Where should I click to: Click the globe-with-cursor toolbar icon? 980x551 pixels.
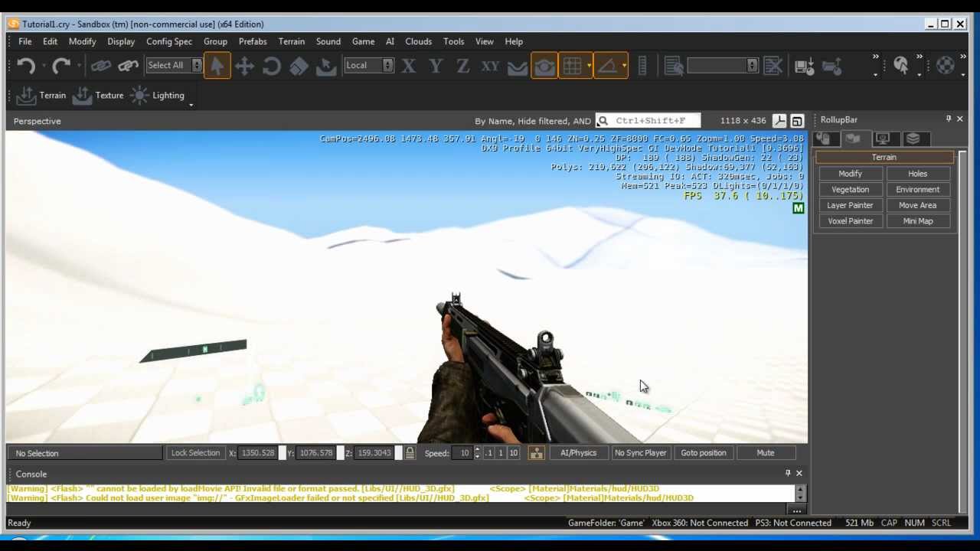[x=901, y=66]
